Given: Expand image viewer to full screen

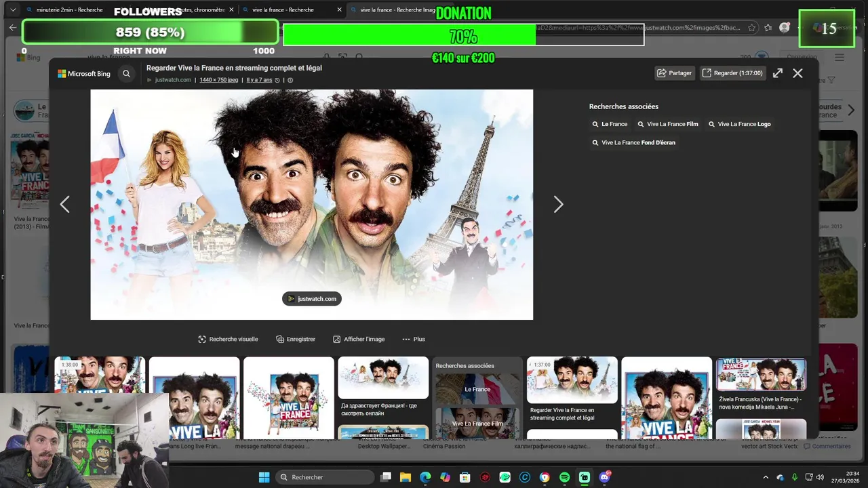Looking at the screenshot, I should click(778, 73).
